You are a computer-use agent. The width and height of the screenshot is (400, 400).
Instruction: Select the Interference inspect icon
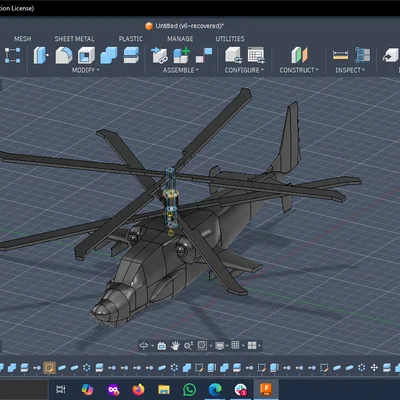coord(362,55)
